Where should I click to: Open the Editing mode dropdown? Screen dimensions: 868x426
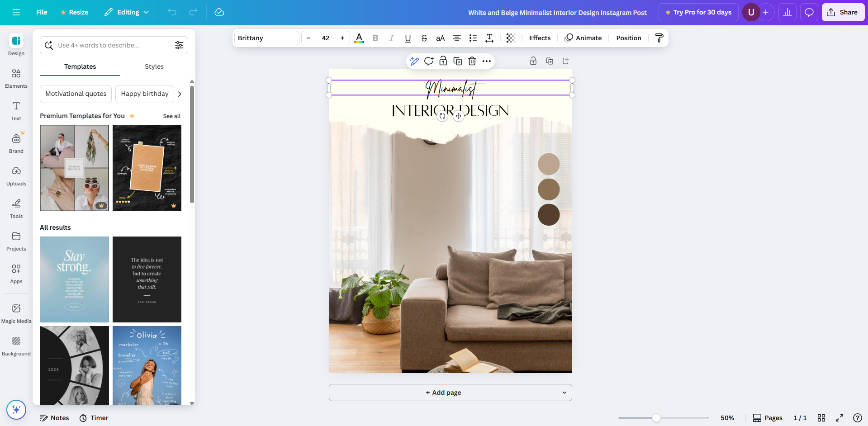[x=126, y=12]
